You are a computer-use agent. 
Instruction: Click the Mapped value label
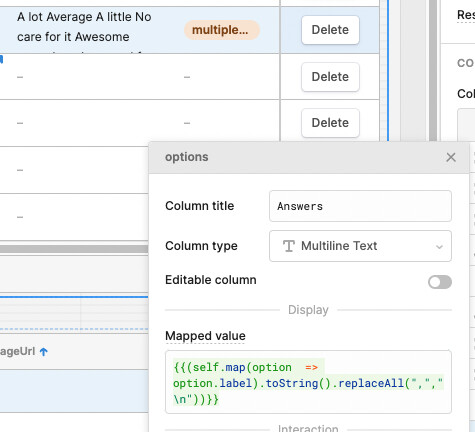(x=205, y=336)
